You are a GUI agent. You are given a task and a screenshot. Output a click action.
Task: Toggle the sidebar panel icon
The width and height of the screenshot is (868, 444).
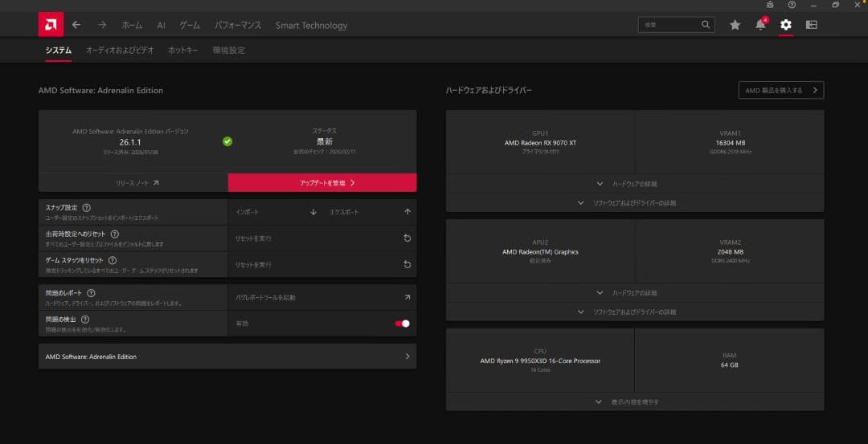coord(812,25)
